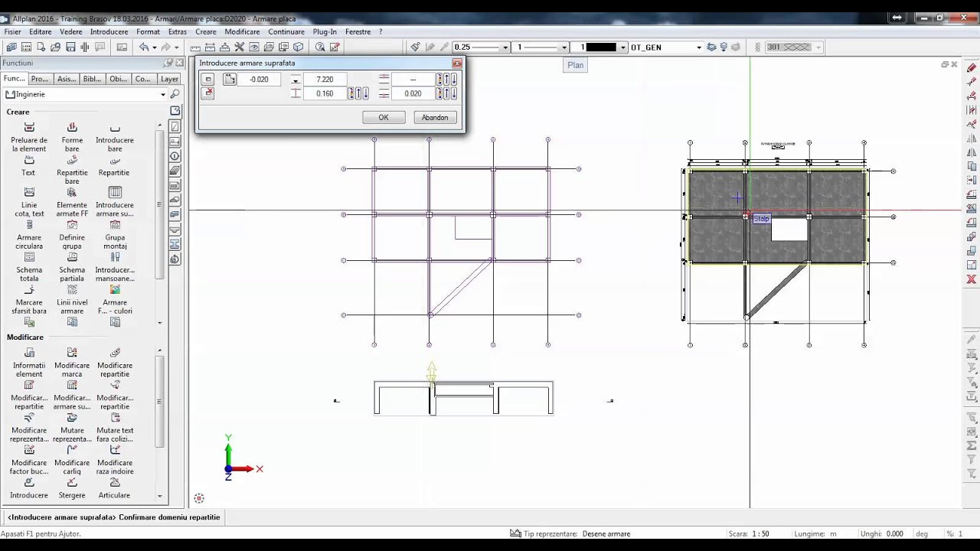Viewport: 980px width, 551px height.
Task: Click Desene armare in status bar
Action: (606, 533)
